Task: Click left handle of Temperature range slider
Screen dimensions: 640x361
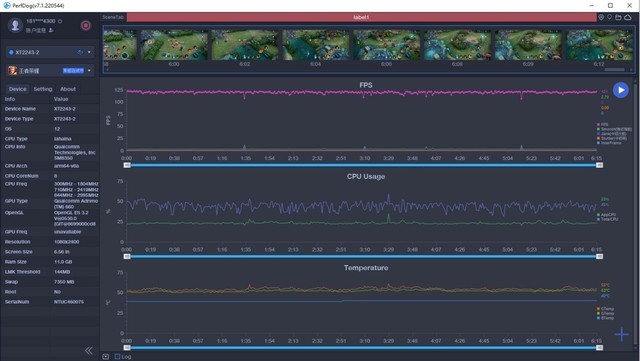Action: pyautogui.click(x=127, y=348)
